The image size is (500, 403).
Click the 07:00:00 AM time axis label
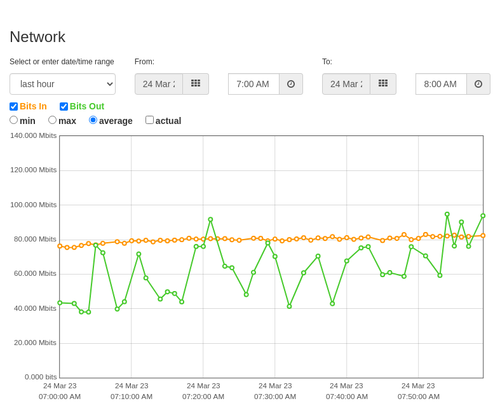[x=60, y=397]
